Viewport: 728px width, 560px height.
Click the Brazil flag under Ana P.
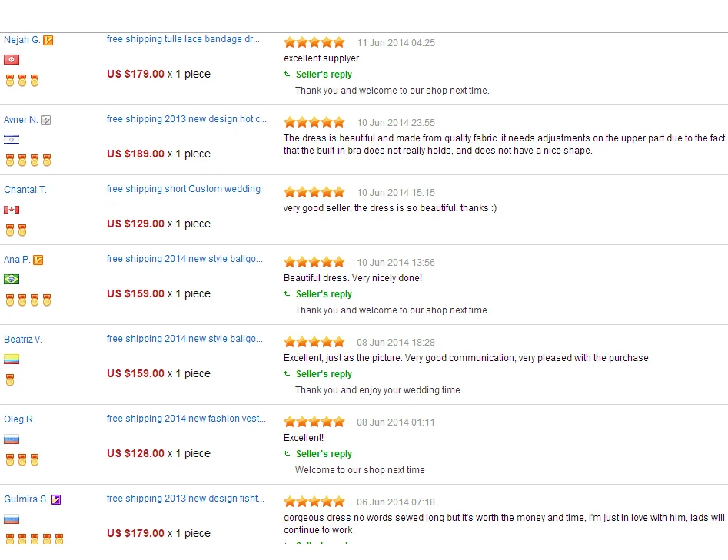point(12,280)
